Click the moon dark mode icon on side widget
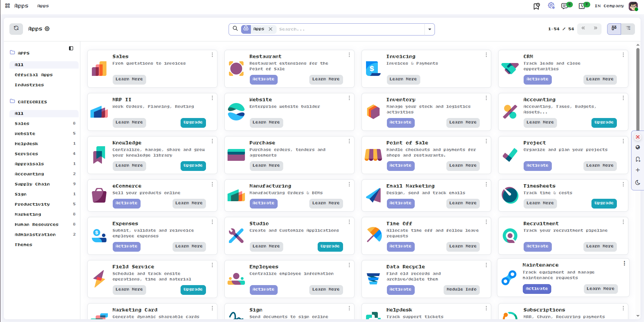The width and height of the screenshot is (644, 322). [638, 182]
